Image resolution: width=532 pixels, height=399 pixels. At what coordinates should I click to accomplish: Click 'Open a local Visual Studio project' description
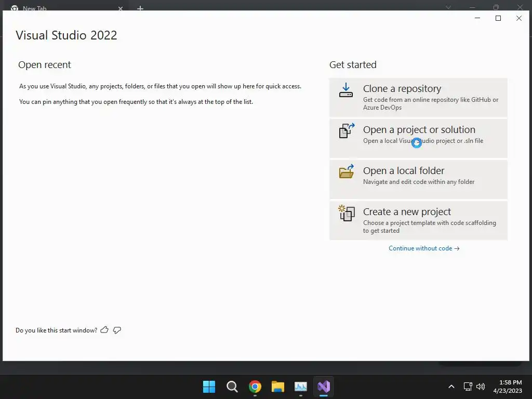click(x=423, y=140)
